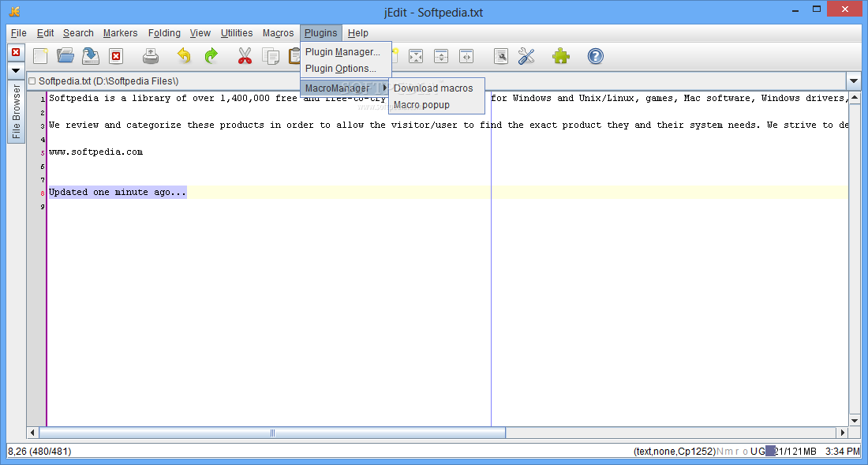Click the Split Vertically toolbar icon
The height and width of the screenshot is (465, 868).
coord(466,56)
